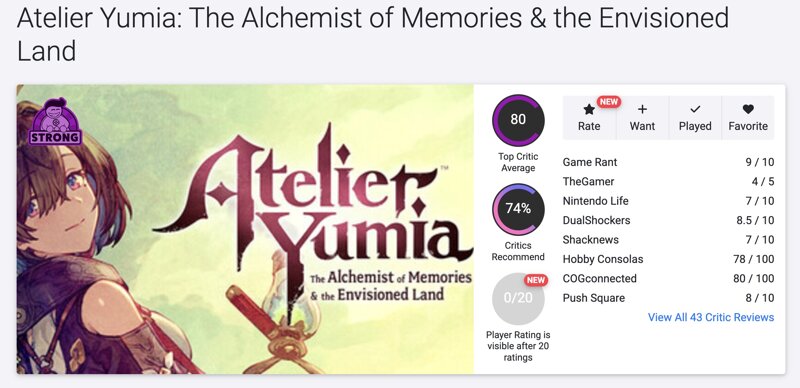Mark game as Played checkmark
The width and height of the screenshot is (800, 388).
point(695,109)
